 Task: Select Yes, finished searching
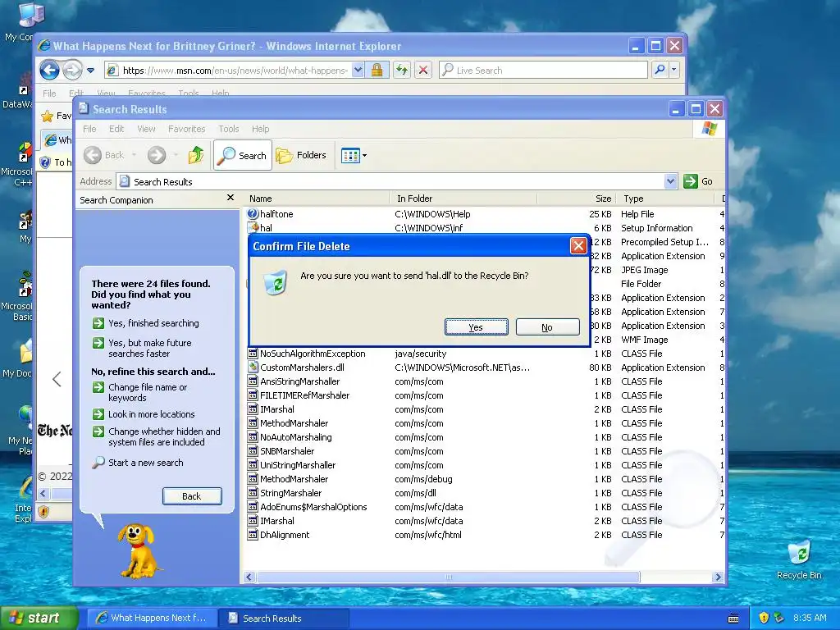coord(146,323)
